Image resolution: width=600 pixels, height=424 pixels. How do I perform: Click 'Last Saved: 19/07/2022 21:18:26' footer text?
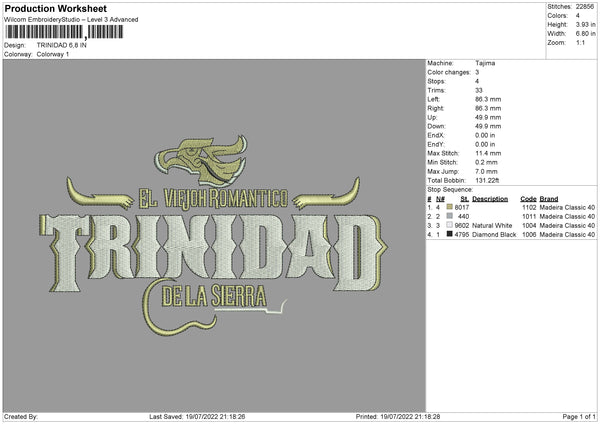[x=197, y=416]
